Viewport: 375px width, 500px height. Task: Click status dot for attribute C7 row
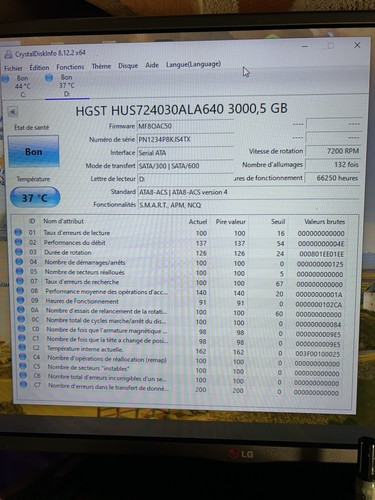[23, 385]
